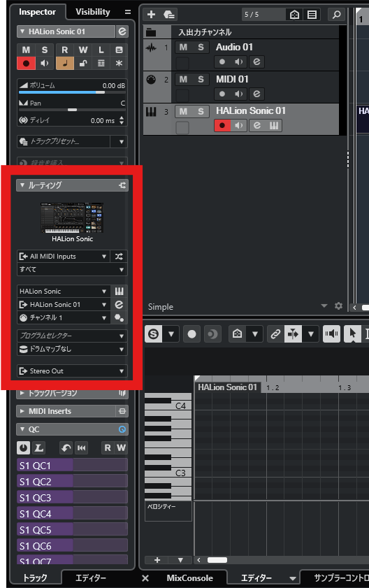Solo the track with Inspector S button
This screenshot has height=588, width=369.
pos(45,50)
